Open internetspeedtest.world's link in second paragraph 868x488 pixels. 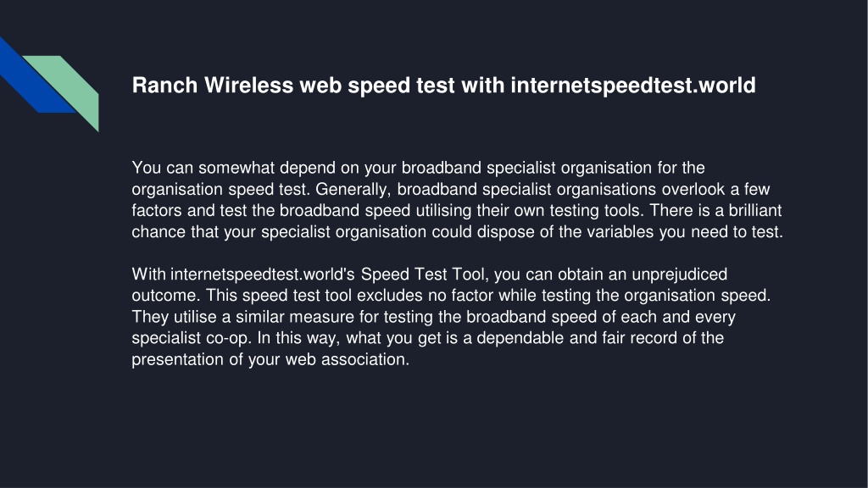[x=262, y=274]
